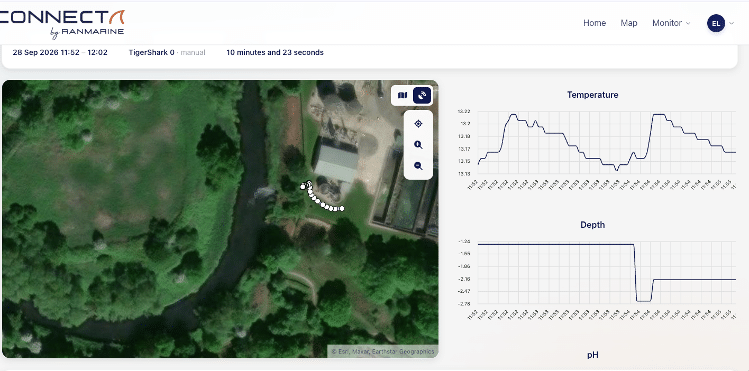Select the TigerShark 0 vessel name
This screenshot has width=749, height=371.
tap(151, 53)
